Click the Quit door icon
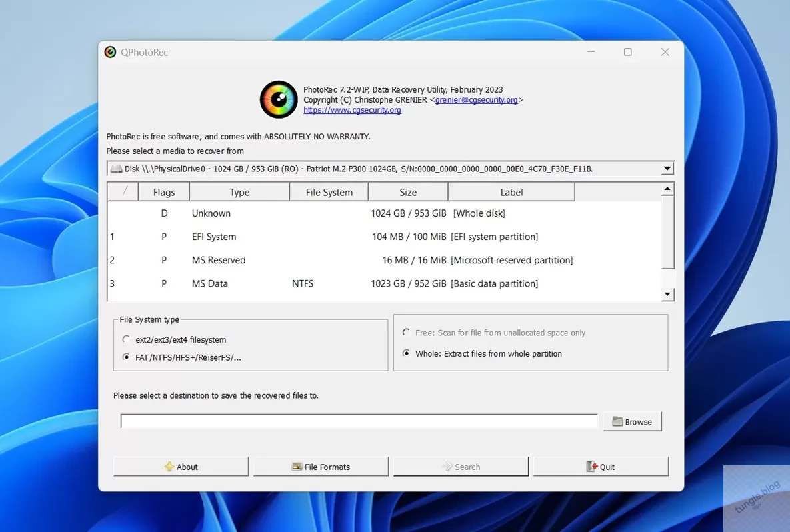This screenshot has height=532, width=790. tap(591, 467)
